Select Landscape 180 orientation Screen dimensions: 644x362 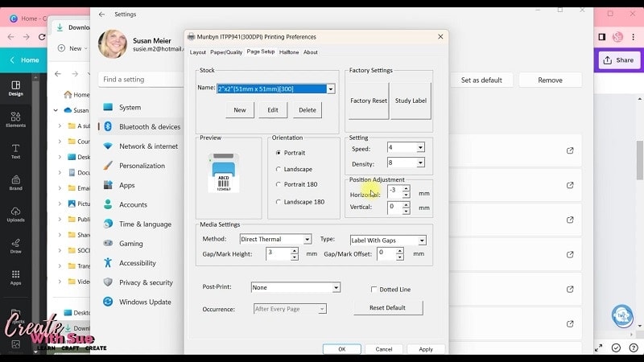tap(279, 202)
